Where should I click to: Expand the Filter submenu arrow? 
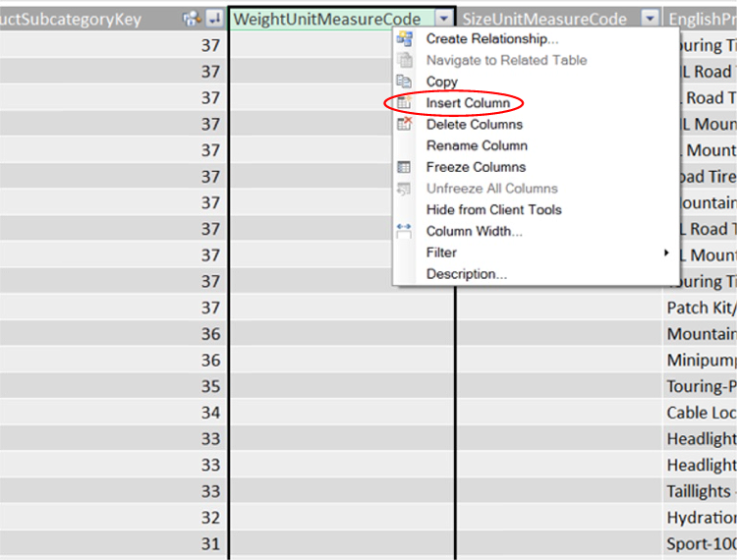pos(666,252)
